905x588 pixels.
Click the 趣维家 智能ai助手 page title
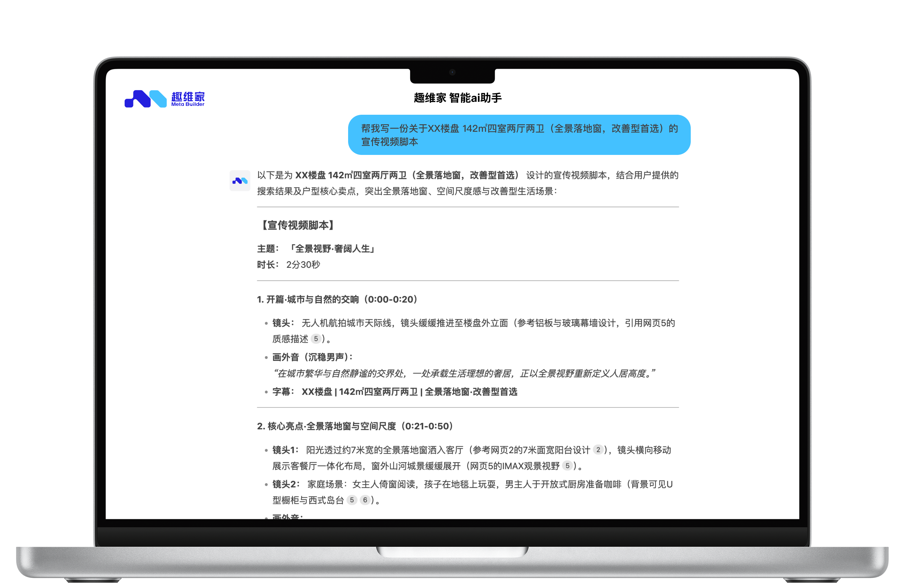pyautogui.click(x=457, y=98)
